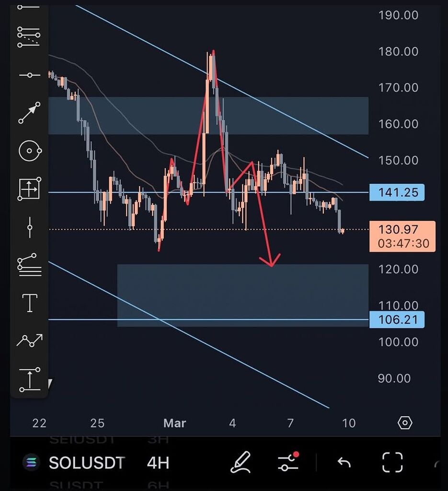Select the arrow drawing tool

click(29, 113)
